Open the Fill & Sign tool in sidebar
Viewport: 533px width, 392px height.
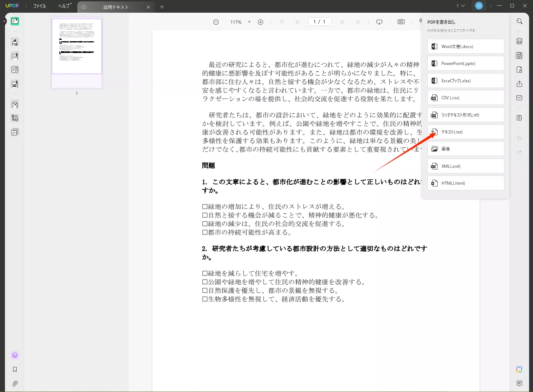15,84
